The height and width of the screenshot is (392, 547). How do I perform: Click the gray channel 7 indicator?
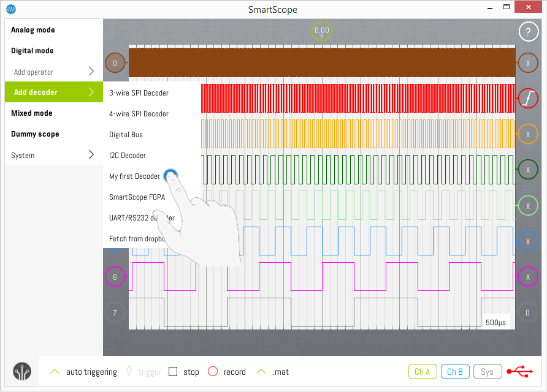point(115,312)
